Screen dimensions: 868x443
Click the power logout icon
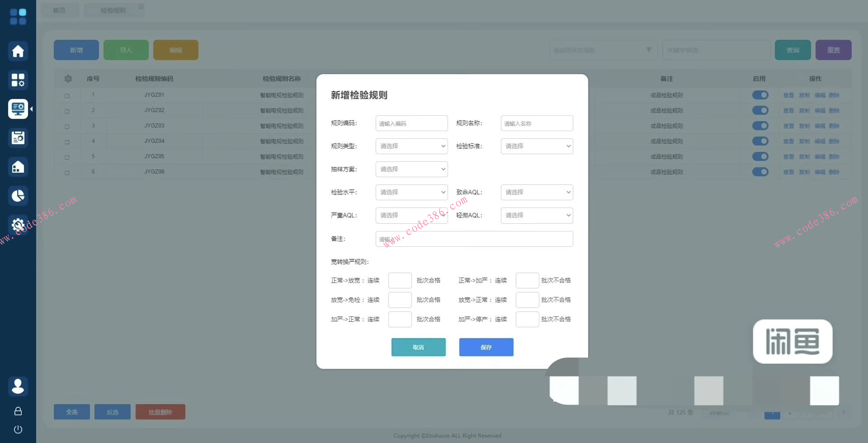click(x=18, y=429)
